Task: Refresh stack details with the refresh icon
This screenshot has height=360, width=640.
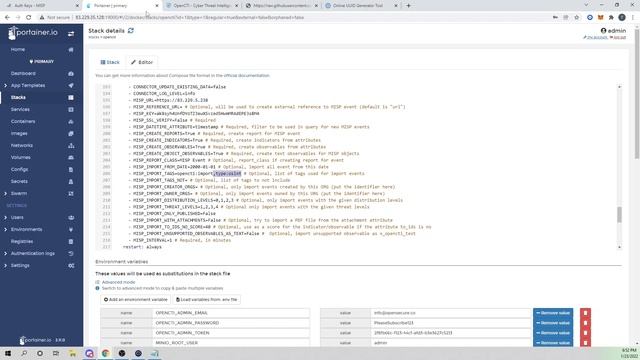Action: [131, 31]
